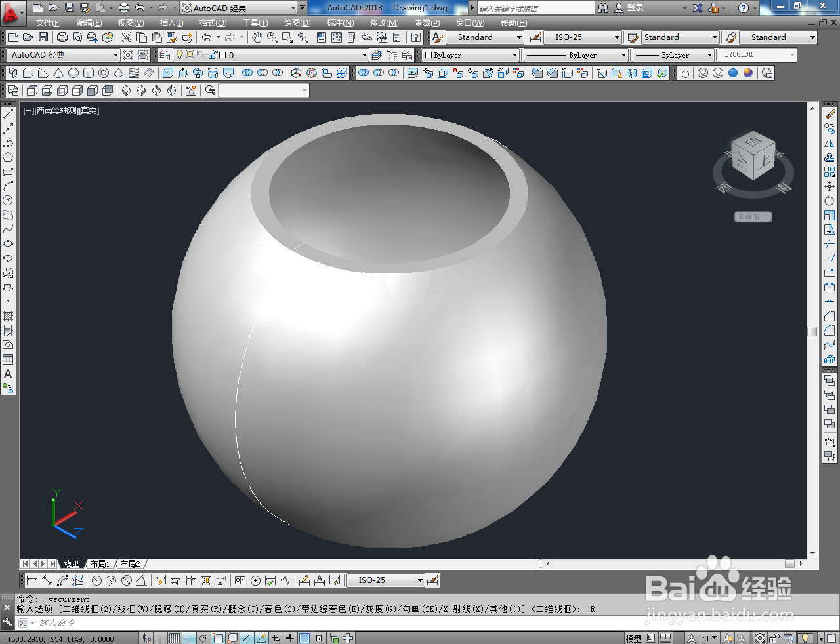Click the viewport label 西南等轴测
Viewport: 840px width, 644px height.
click(57, 111)
